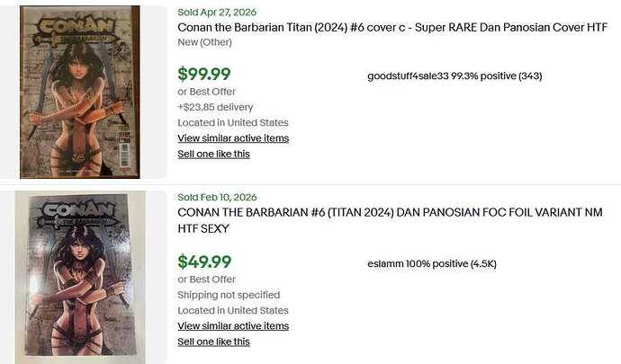Open seller eslamm 100% positive profile

(x=432, y=264)
